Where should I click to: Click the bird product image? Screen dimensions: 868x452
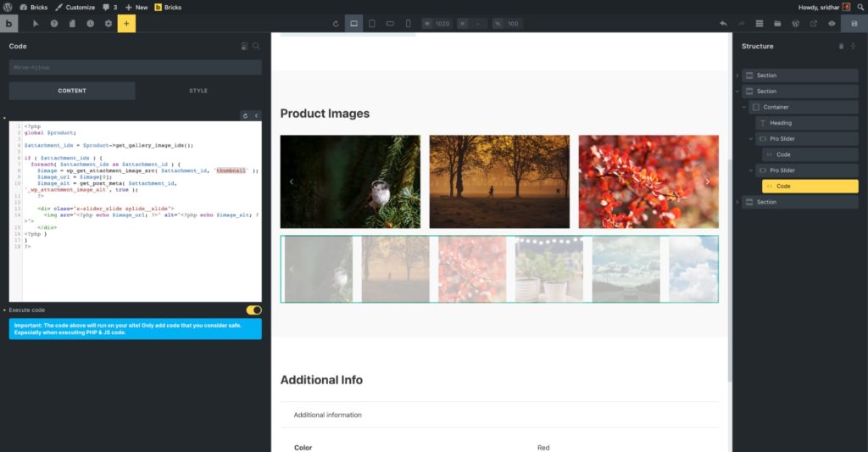350,181
